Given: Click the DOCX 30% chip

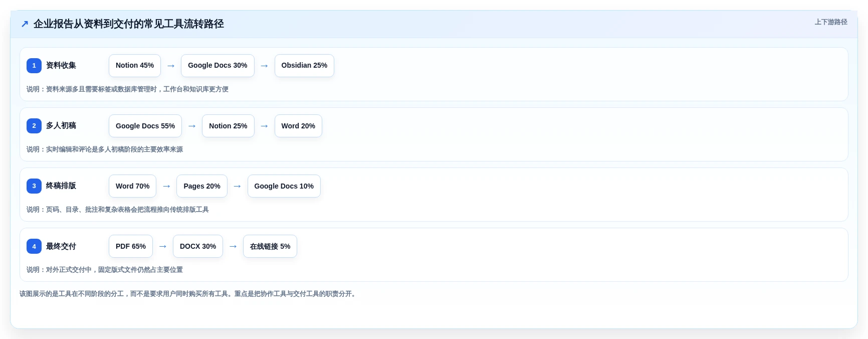Looking at the screenshot, I should pos(198,246).
